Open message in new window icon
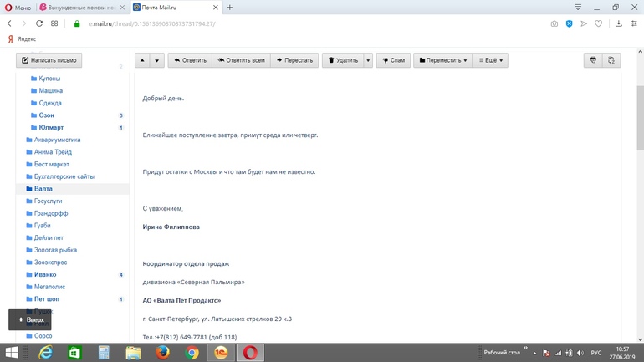This screenshot has height=362, width=644. tap(611, 60)
